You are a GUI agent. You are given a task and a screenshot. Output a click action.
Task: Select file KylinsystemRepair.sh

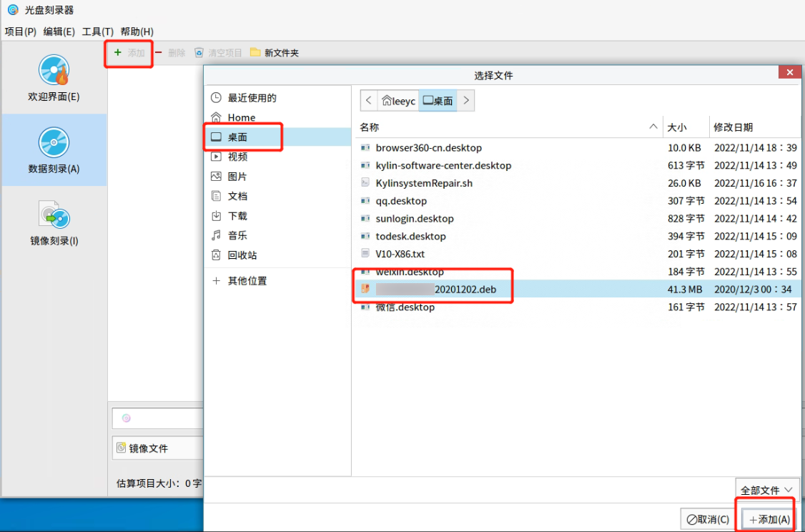point(578,183)
